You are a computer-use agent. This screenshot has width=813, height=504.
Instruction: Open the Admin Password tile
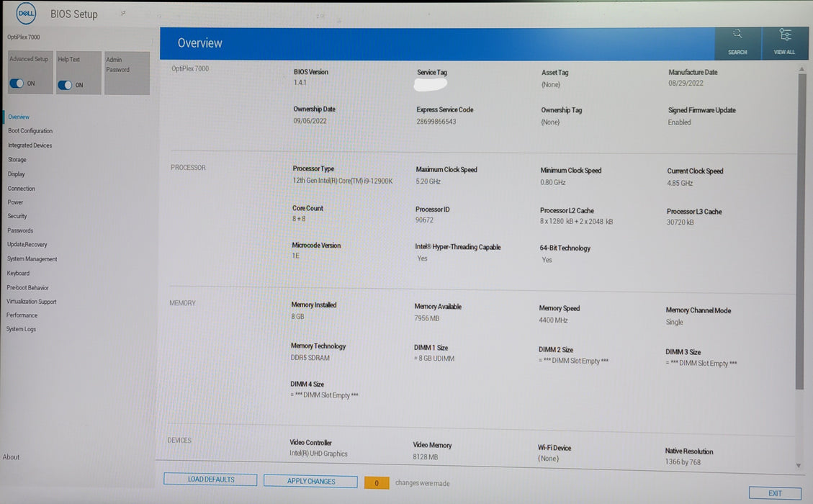pyautogui.click(x=127, y=73)
